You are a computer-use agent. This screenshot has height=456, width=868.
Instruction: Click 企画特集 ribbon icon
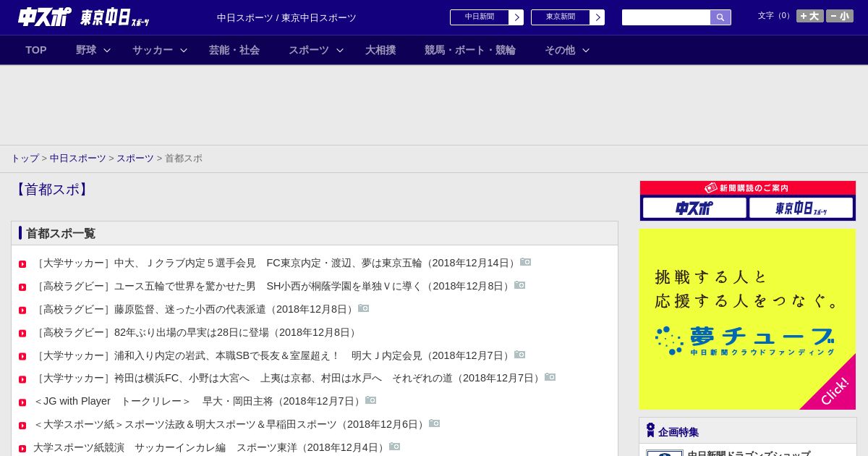click(650, 430)
